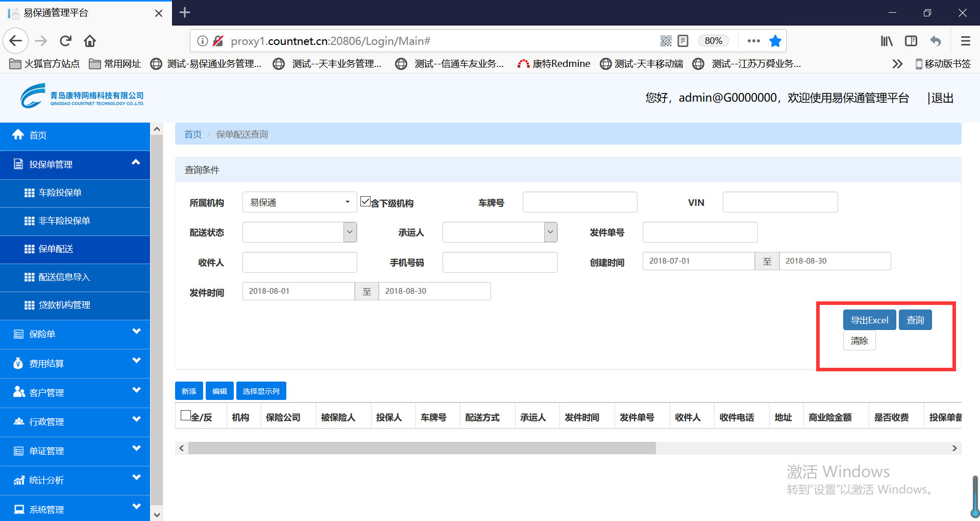Toggle reader view icon in address bar

click(683, 41)
